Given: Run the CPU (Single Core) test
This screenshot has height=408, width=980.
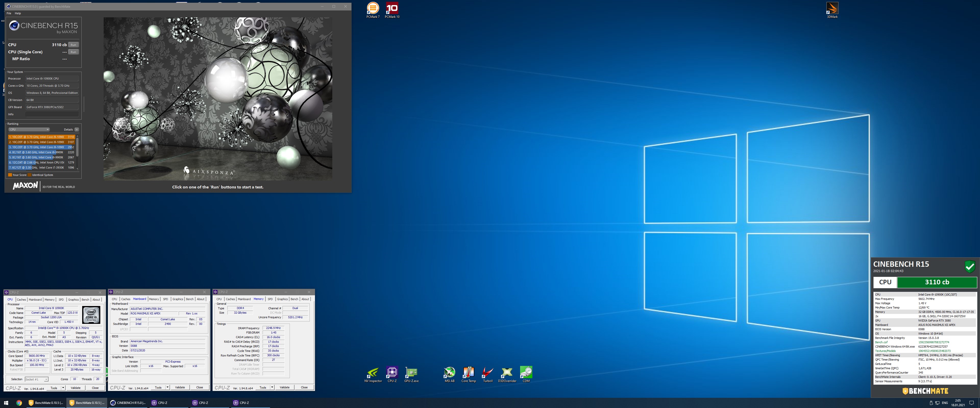Looking at the screenshot, I should (73, 52).
